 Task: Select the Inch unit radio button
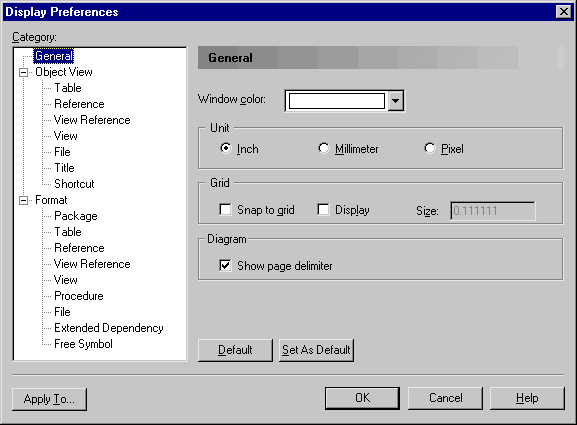click(x=225, y=148)
